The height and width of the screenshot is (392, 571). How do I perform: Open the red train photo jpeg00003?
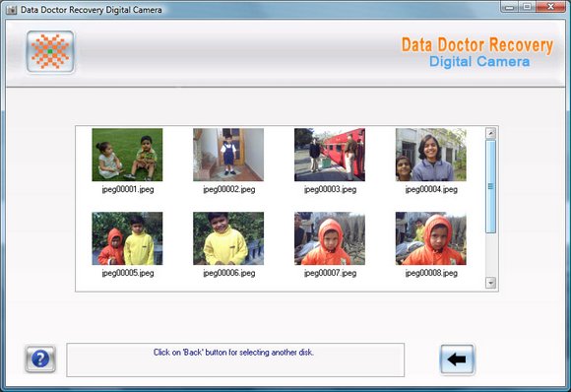330,155
